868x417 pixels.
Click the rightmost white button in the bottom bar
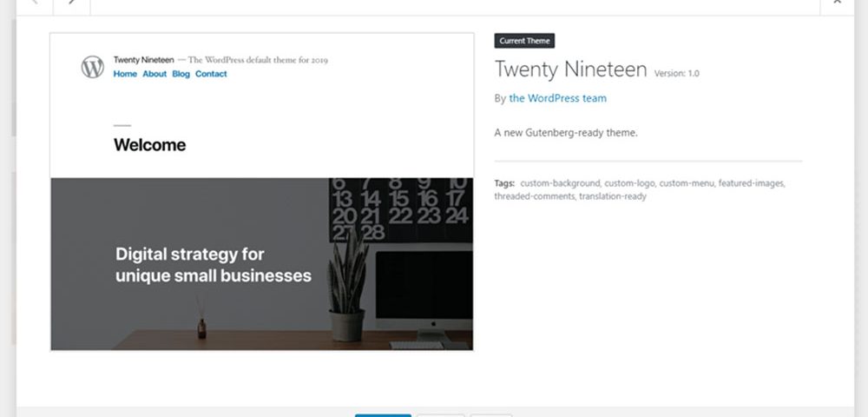(x=491, y=415)
